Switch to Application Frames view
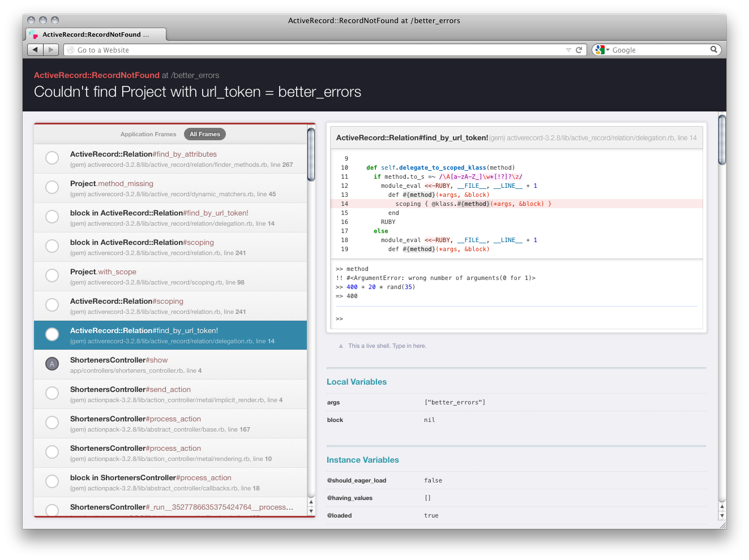The height and width of the screenshot is (560, 749). pos(148,134)
